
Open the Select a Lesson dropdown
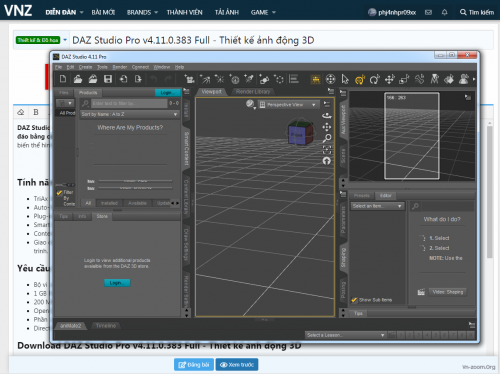pos(346,335)
